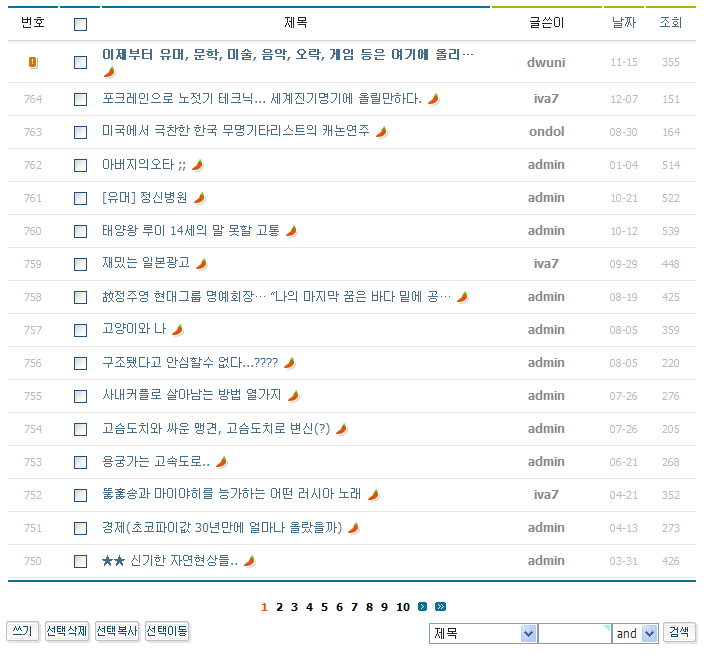The width and height of the screenshot is (709, 656).
Task: Open the post titled [유머] 정신병원
Action: coord(144,198)
